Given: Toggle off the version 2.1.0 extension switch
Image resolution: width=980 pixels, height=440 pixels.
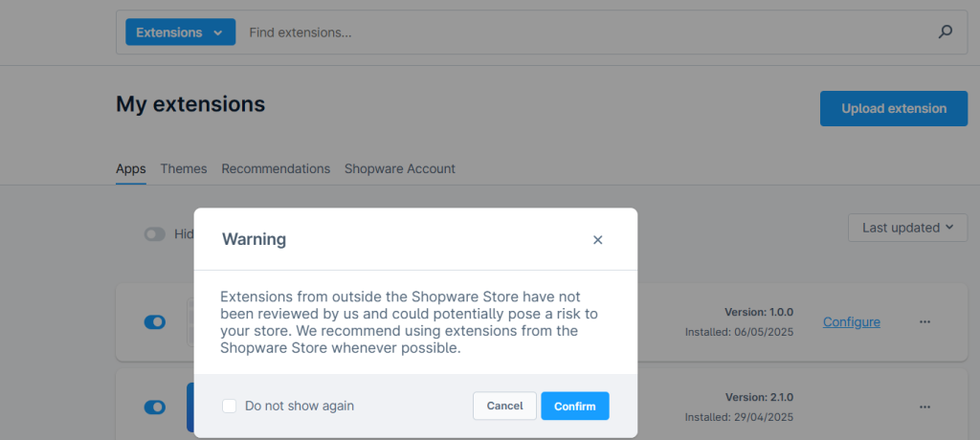Looking at the screenshot, I should tap(155, 407).
